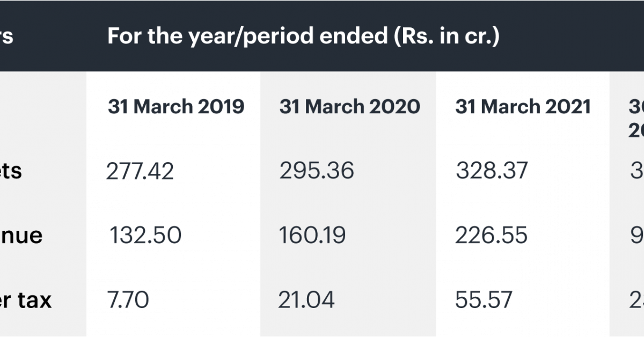Click the 21.04 profit after tax cell

(306, 299)
